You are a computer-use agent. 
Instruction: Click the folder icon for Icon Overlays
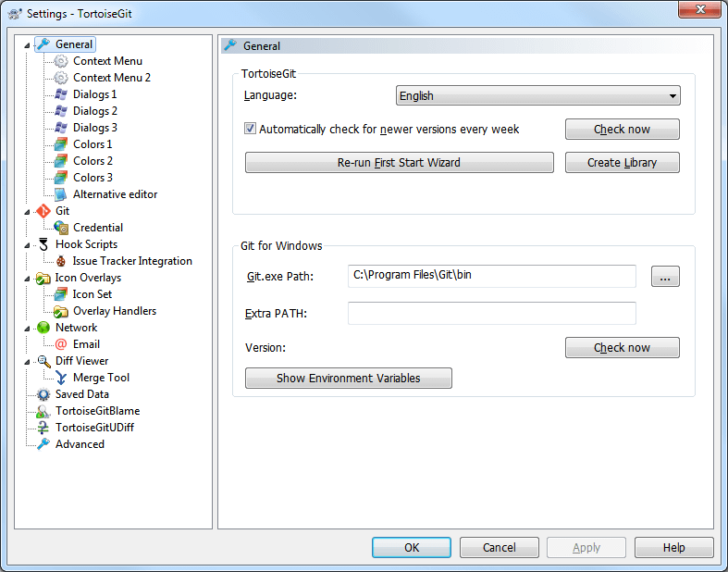coord(43,278)
